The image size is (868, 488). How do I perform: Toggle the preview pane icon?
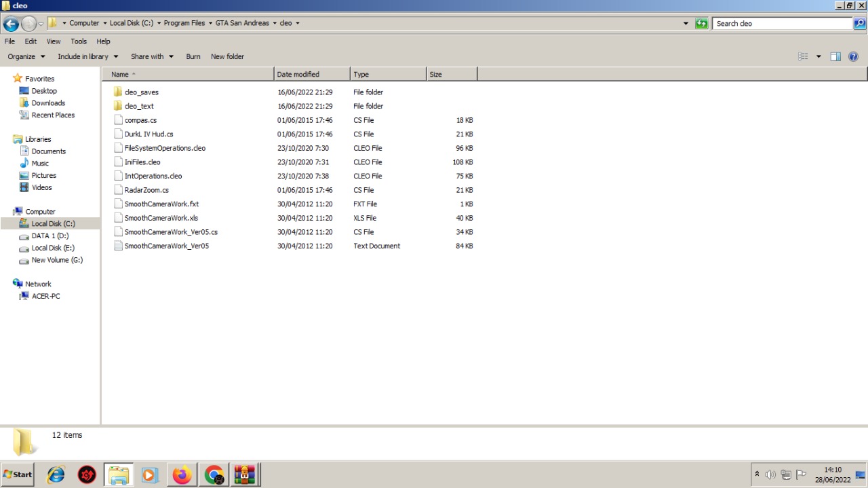pos(835,56)
